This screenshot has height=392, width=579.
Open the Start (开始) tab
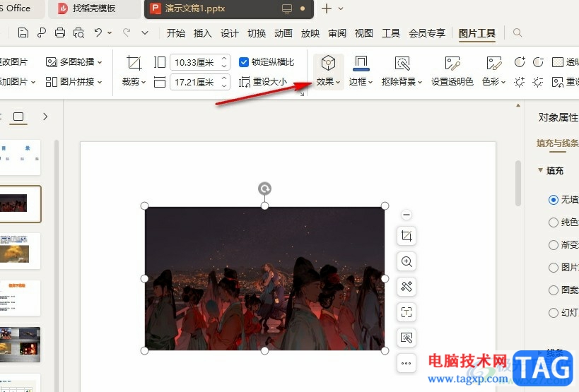[x=175, y=33]
